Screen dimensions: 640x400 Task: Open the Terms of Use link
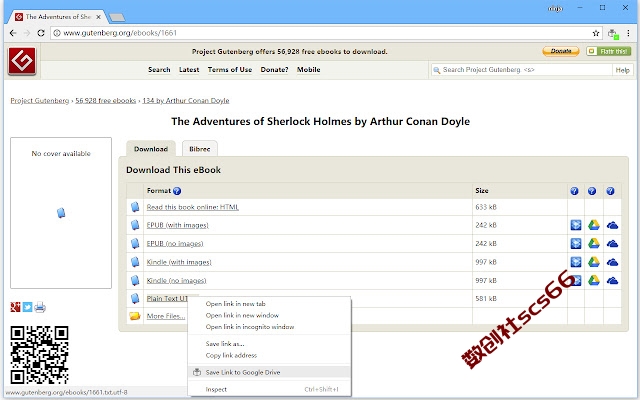click(x=230, y=70)
